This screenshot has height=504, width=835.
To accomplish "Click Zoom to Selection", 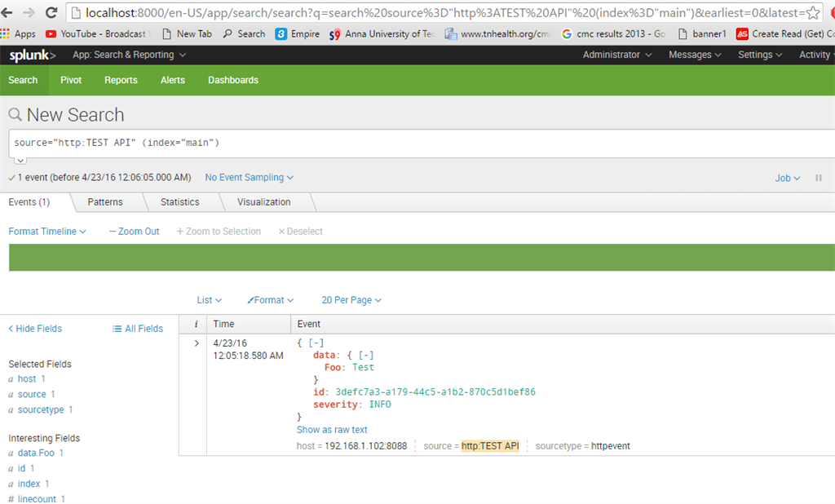I will point(219,232).
